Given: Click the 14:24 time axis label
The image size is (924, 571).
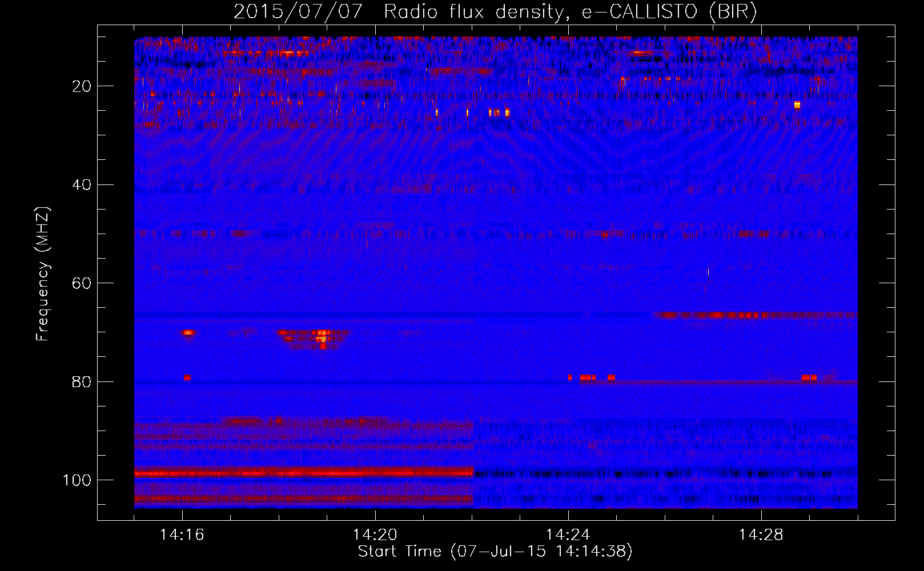Looking at the screenshot, I should [568, 535].
